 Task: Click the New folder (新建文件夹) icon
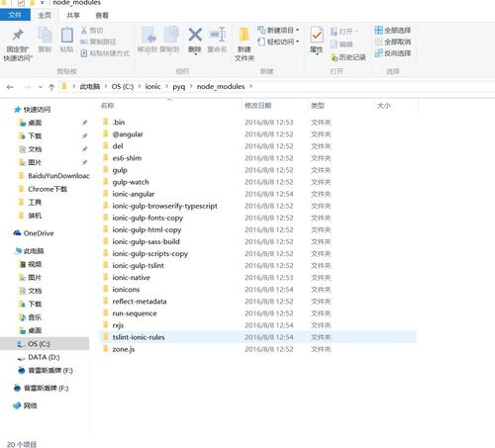[245, 35]
